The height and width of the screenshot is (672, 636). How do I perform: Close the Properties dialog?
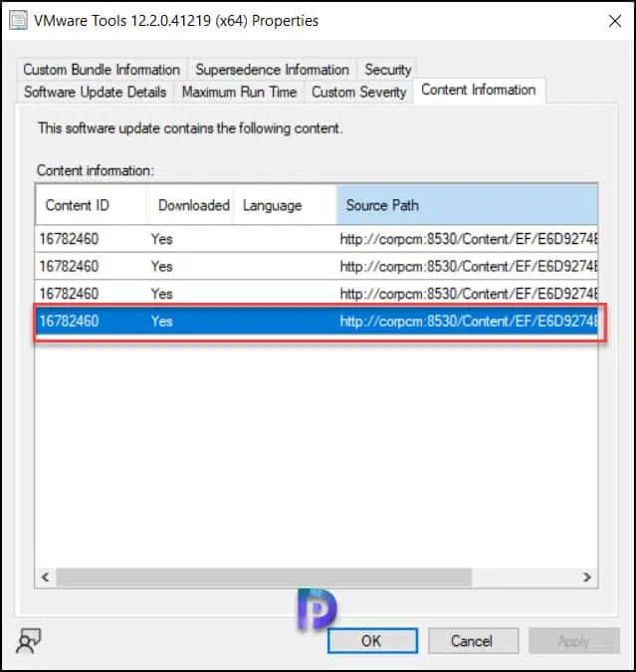(615, 21)
